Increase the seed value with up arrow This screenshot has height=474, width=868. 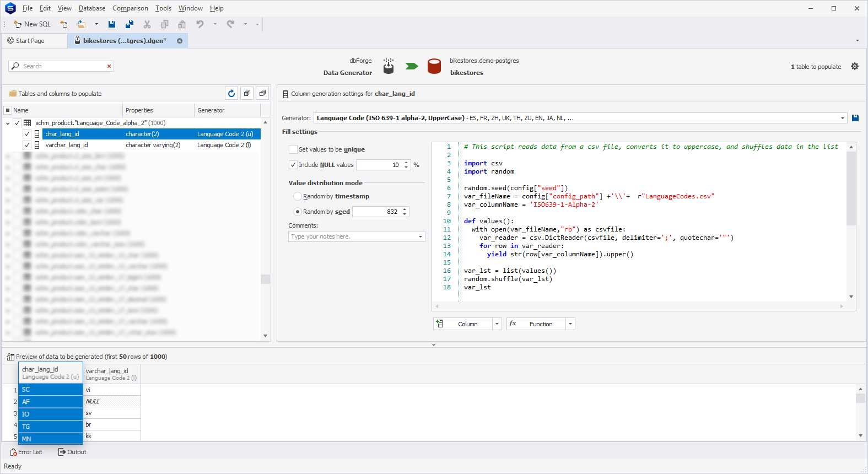pos(405,209)
